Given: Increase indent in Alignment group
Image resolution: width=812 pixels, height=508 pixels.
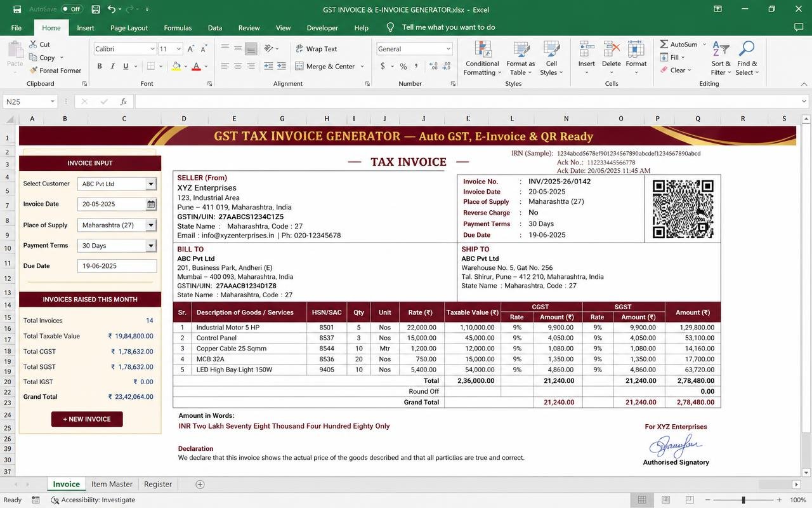Looking at the screenshot, I should 281,66.
